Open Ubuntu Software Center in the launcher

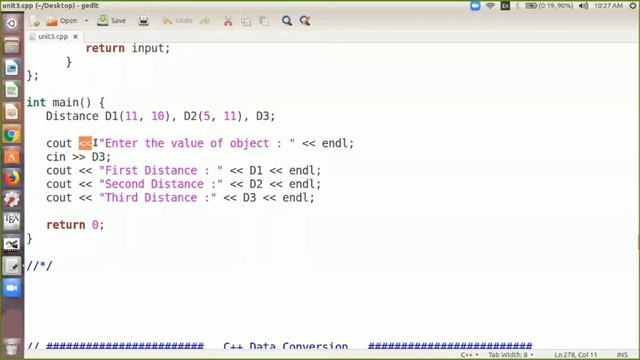click(x=11, y=156)
